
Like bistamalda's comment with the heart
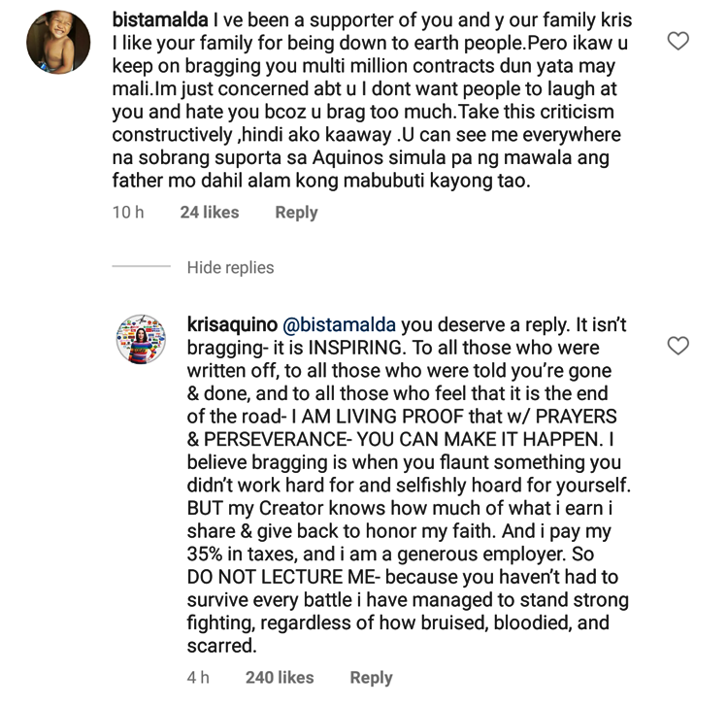[x=679, y=41]
